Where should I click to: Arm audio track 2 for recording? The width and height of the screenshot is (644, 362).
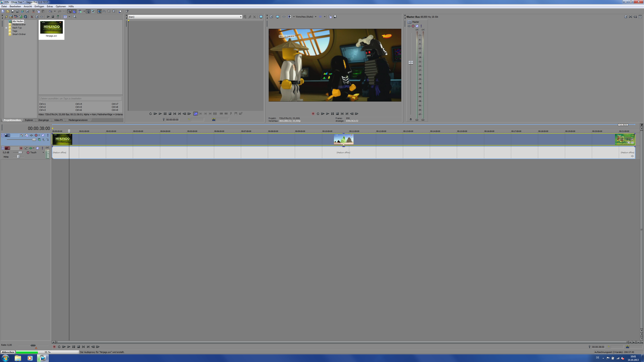click(21, 148)
